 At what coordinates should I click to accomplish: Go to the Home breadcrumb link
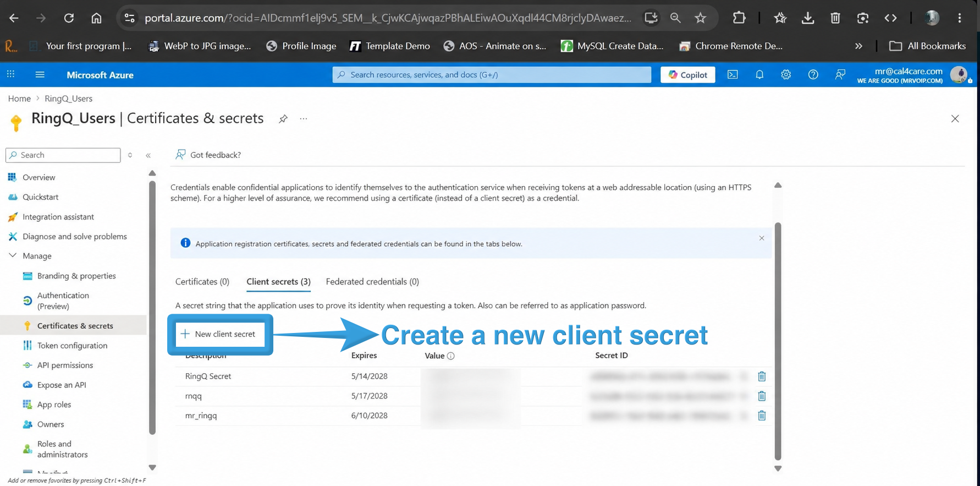point(19,99)
